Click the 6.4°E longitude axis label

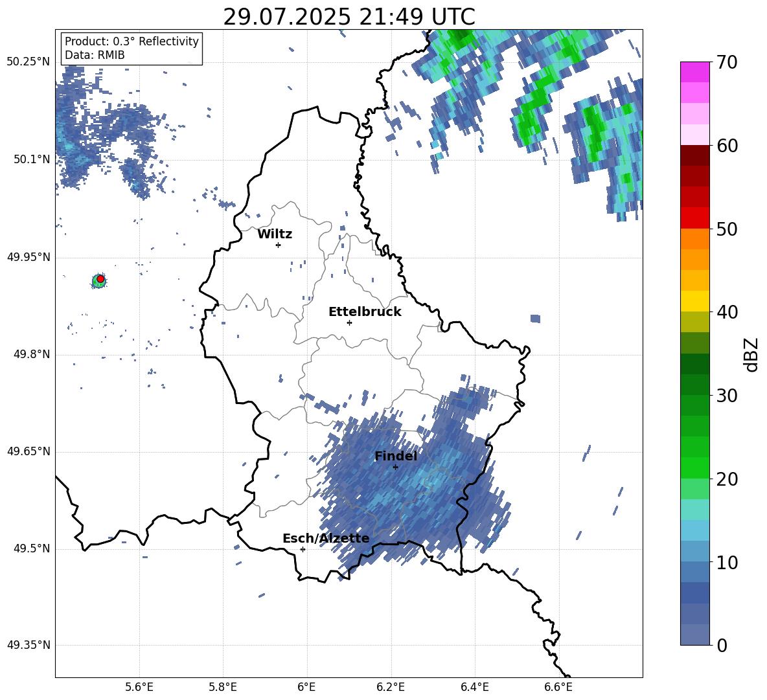tap(474, 687)
